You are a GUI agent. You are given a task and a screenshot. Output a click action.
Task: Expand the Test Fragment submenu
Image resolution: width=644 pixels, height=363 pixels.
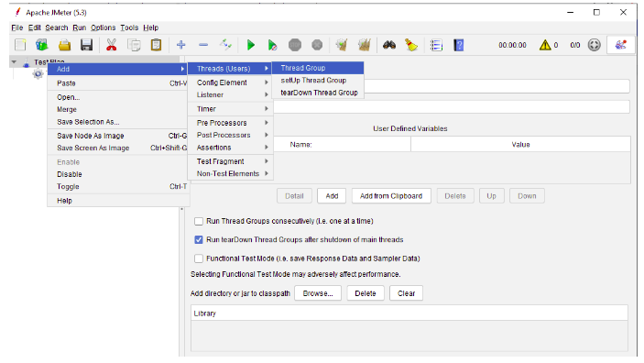[231, 161]
